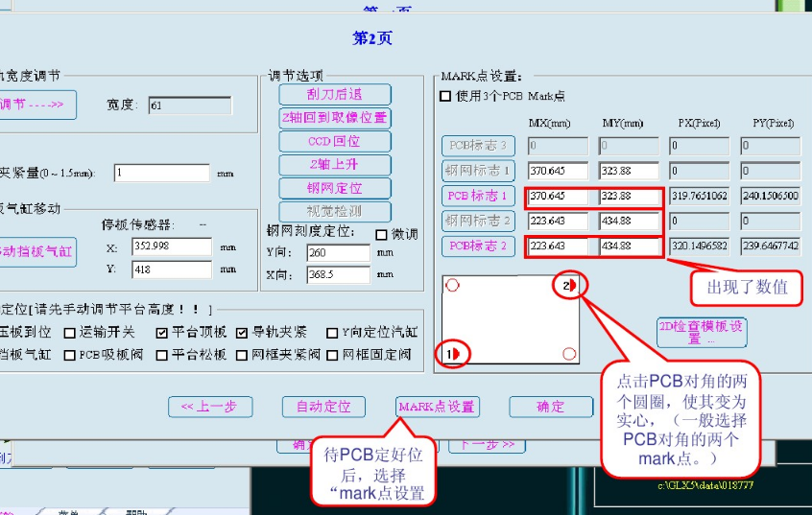
Task: Uncheck the 平台顶板 checkbox
Action: pyautogui.click(x=162, y=333)
